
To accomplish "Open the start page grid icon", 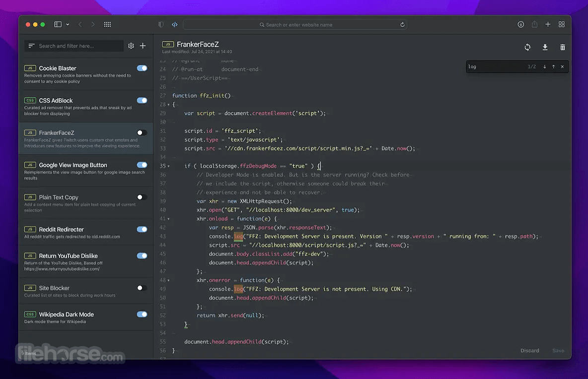I will [x=107, y=24].
